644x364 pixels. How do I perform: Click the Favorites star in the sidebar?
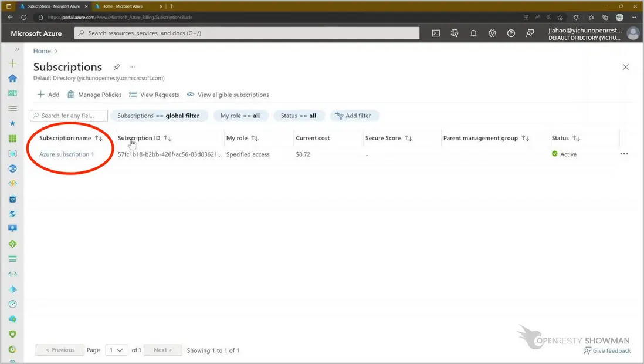pos(13,123)
